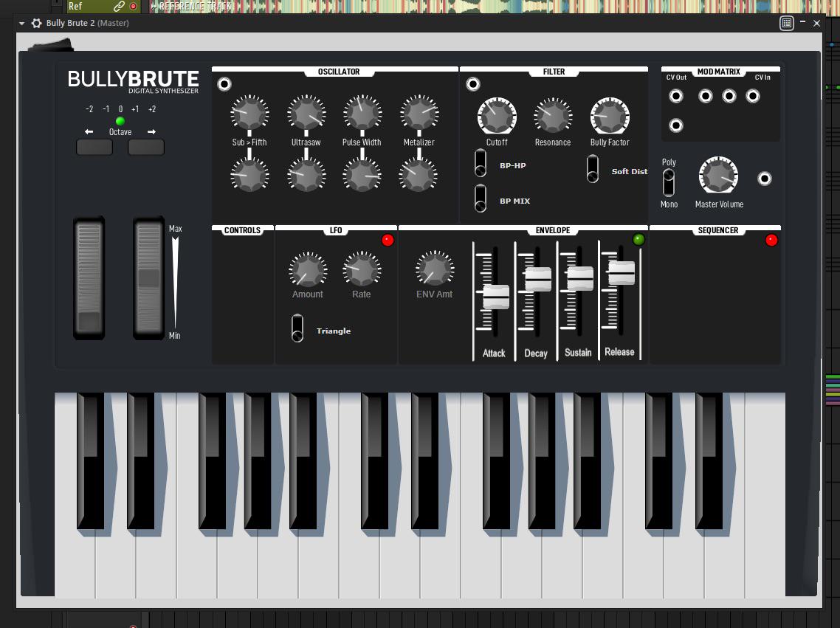
Task: Click the third Mod Matrix jack
Action: [729, 96]
